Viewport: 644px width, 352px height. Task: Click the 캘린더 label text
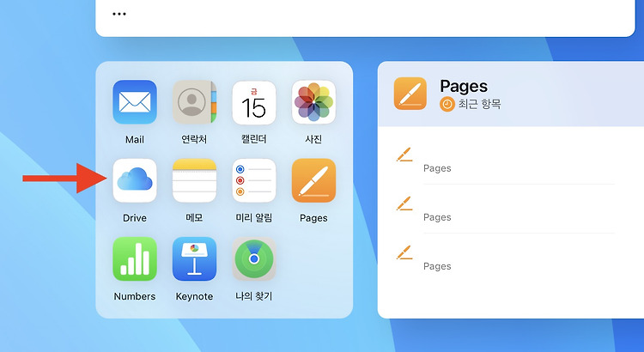click(254, 140)
